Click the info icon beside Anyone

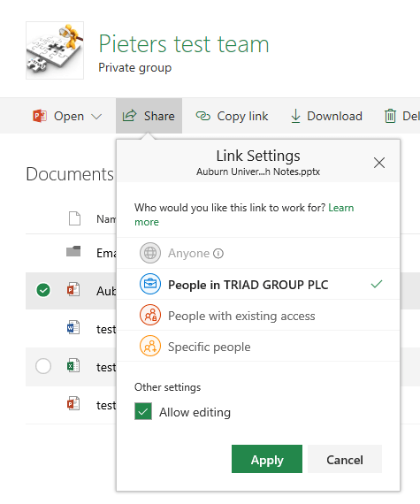click(x=218, y=254)
